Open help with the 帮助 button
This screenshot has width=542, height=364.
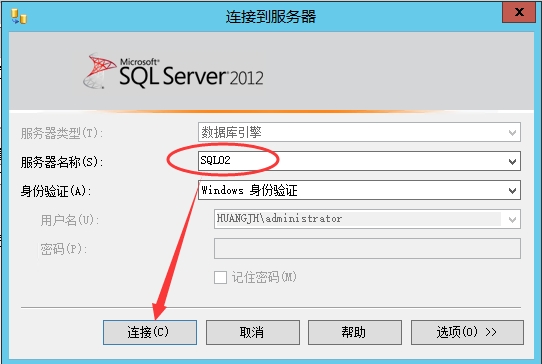pos(355,332)
